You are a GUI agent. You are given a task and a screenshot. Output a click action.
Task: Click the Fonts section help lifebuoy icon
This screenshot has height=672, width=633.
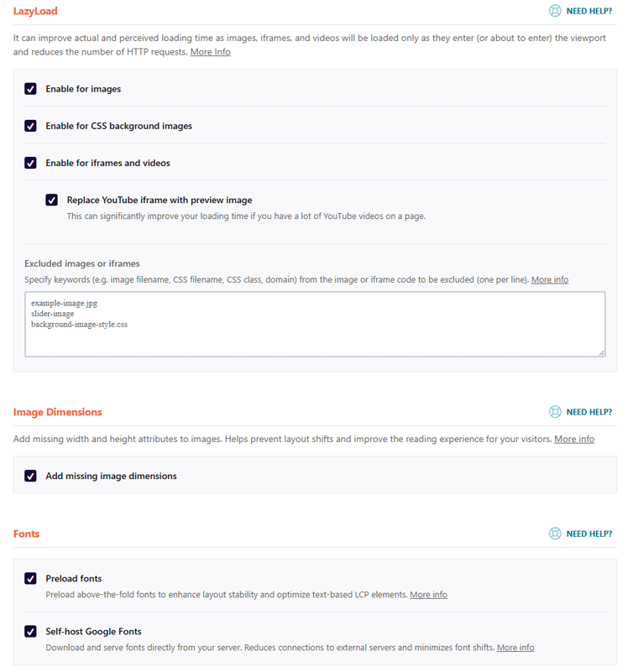(x=555, y=534)
